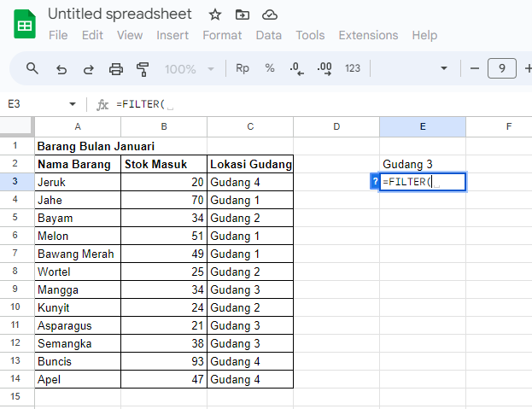This screenshot has height=409, width=532.
Task: Click the move to folder icon
Action: pyautogui.click(x=243, y=15)
